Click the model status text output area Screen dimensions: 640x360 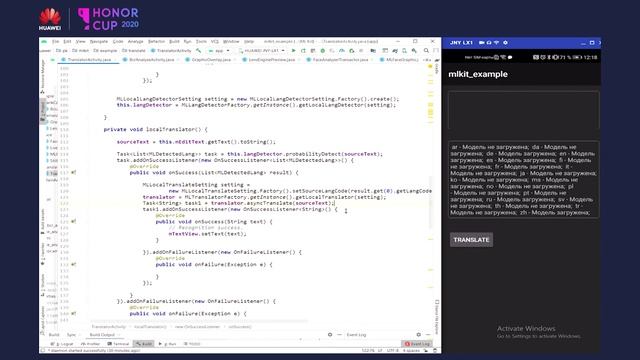(x=523, y=180)
